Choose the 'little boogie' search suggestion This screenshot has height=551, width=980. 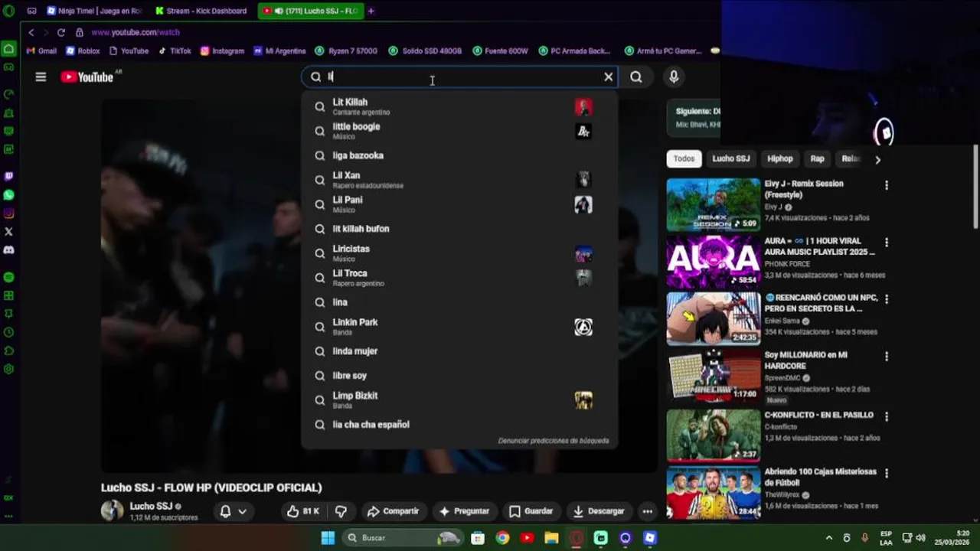click(x=459, y=131)
